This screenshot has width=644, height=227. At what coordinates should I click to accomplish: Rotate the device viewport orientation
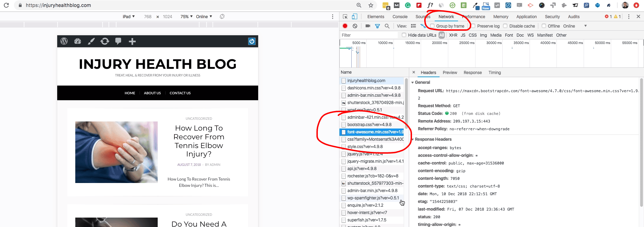(222, 16)
